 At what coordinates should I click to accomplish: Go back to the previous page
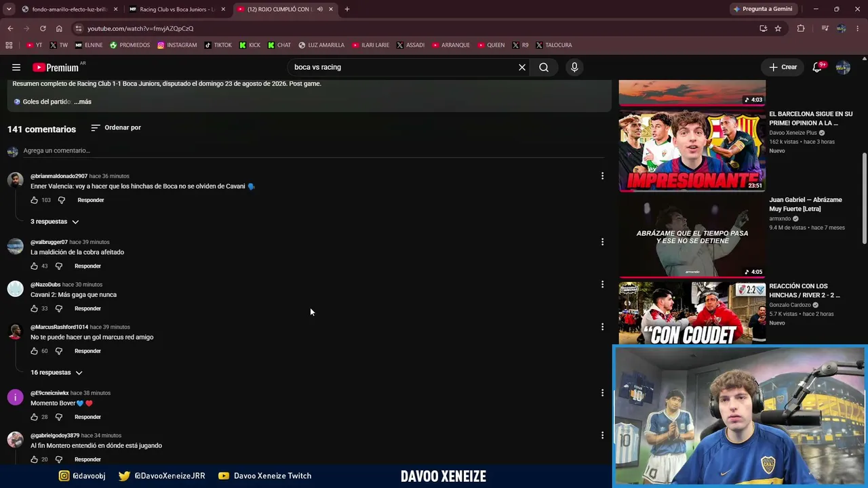point(10,28)
